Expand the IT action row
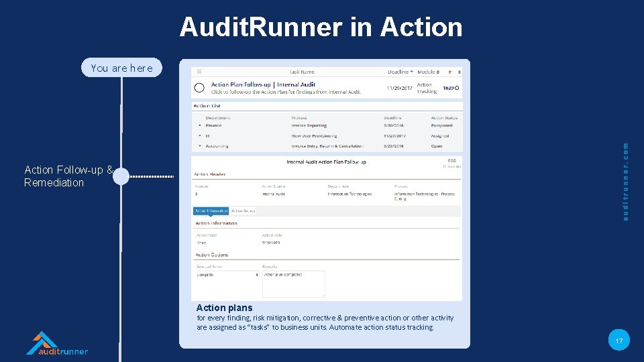 point(200,136)
